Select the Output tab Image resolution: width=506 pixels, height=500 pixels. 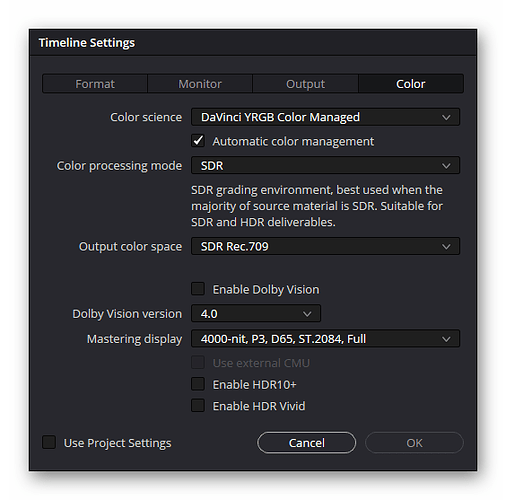(x=305, y=84)
